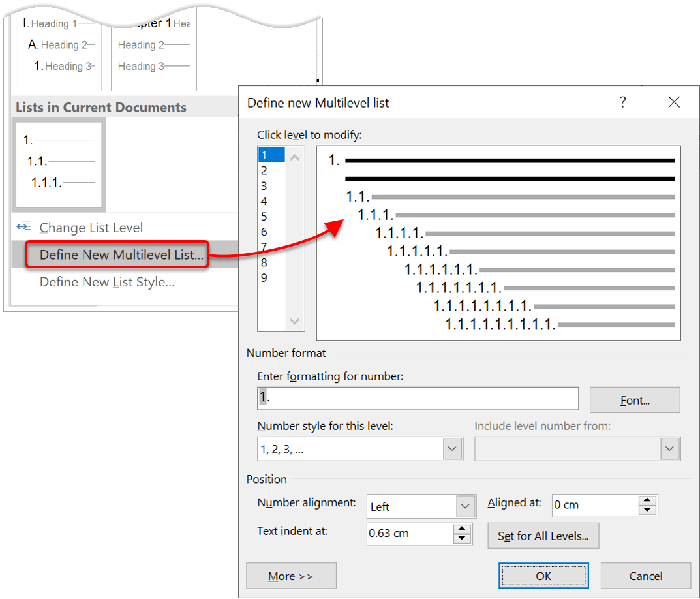Click the Font button

634,399
